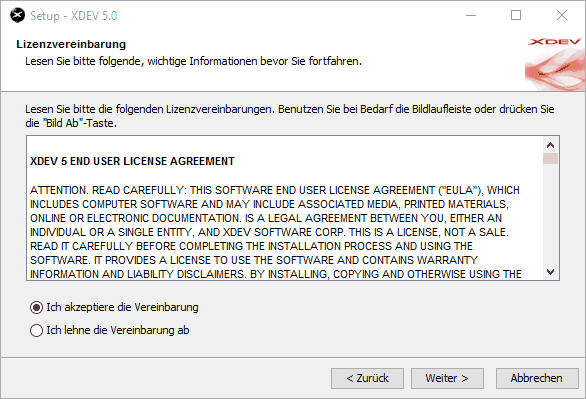586x399 pixels.
Task: Click the XDEV app icon in title bar
Action: coord(17,16)
